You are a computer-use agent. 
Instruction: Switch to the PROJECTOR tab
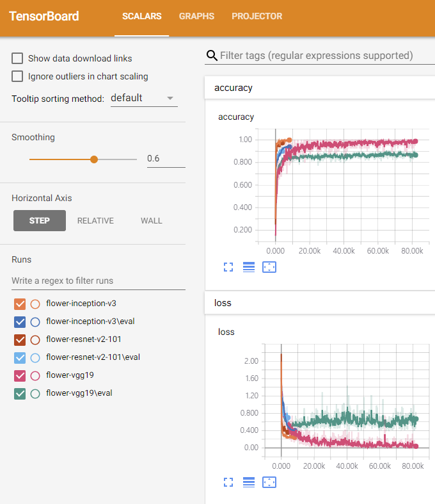pyautogui.click(x=257, y=17)
